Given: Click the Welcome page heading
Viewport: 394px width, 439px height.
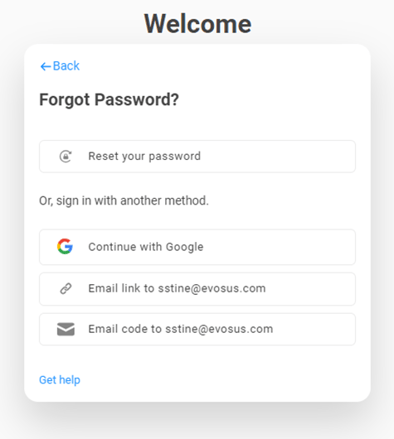Looking at the screenshot, I should [x=198, y=24].
